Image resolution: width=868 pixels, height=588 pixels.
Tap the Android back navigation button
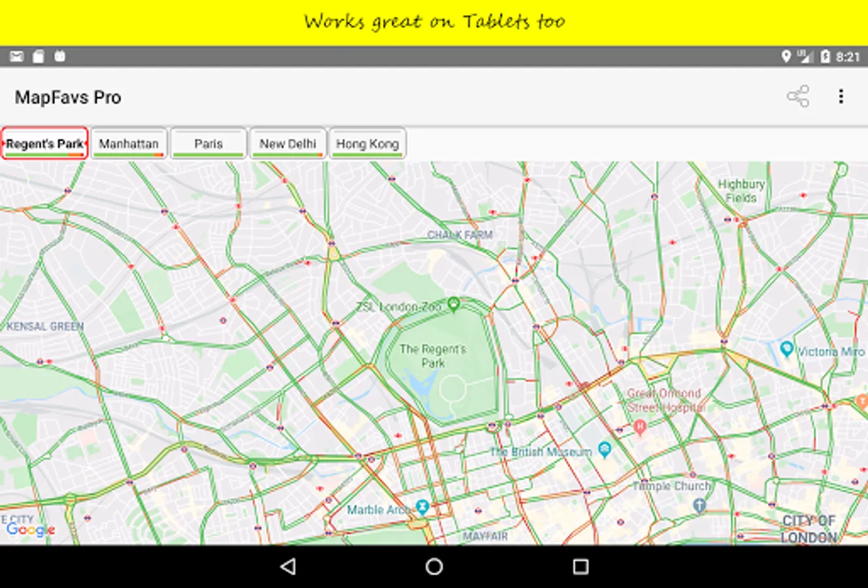(288, 566)
